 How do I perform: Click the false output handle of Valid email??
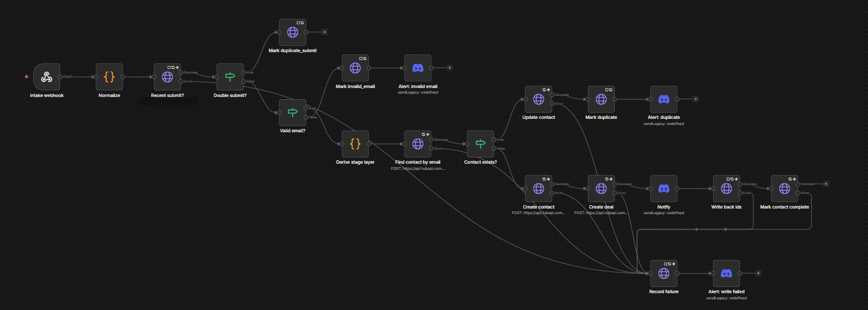(x=307, y=117)
